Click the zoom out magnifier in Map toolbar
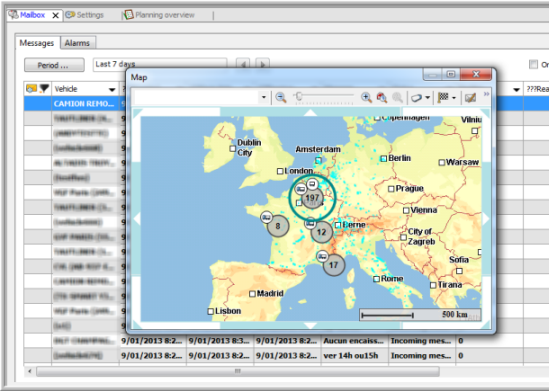 point(280,98)
